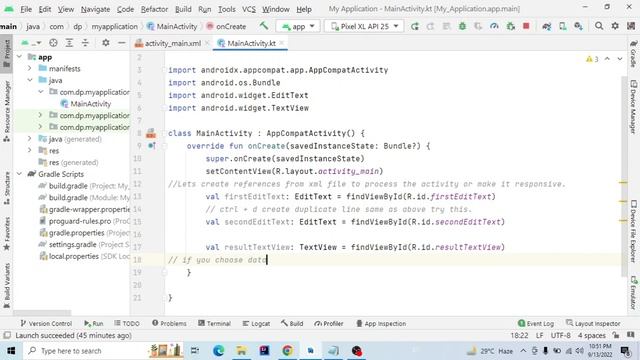Click the UTF-8 encoding indicator

click(x=560, y=335)
